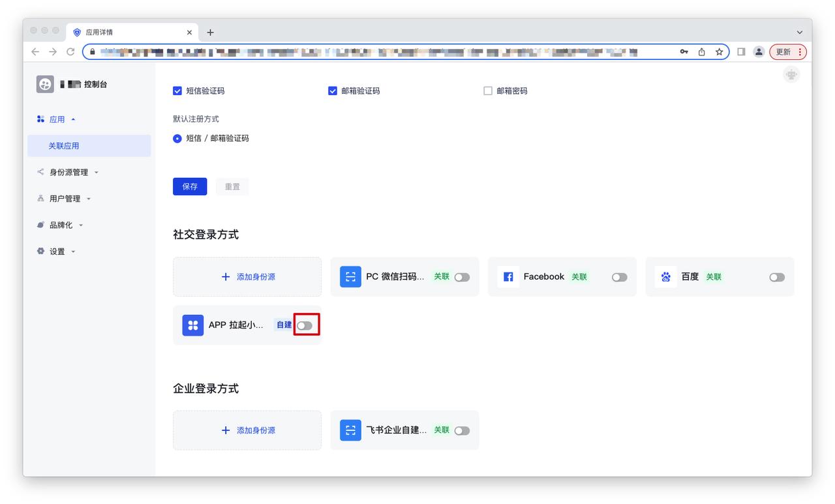Click the browser reload icon
The image size is (835, 504).
70,52
